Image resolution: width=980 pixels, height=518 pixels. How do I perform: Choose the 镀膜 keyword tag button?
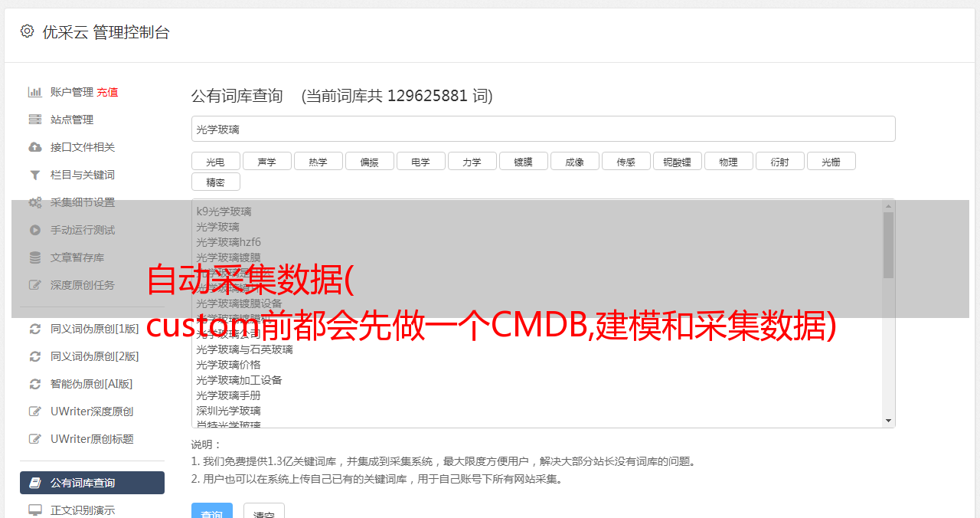point(523,161)
